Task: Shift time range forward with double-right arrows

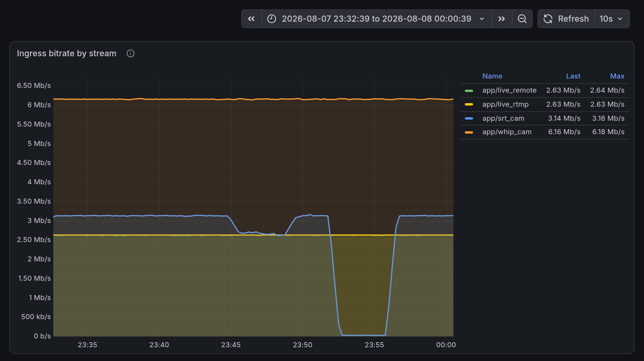Action: 502,19
